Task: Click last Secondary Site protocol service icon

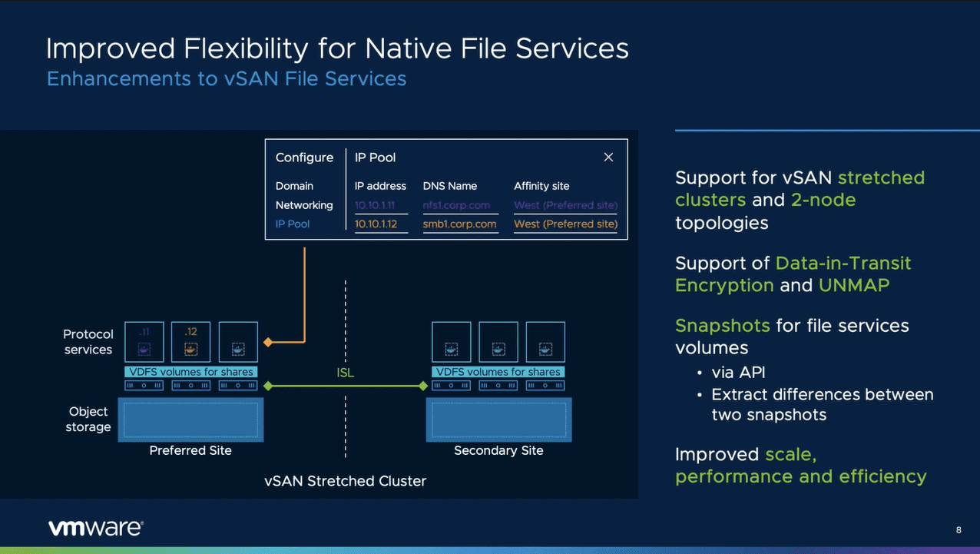Action: click(545, 342)
